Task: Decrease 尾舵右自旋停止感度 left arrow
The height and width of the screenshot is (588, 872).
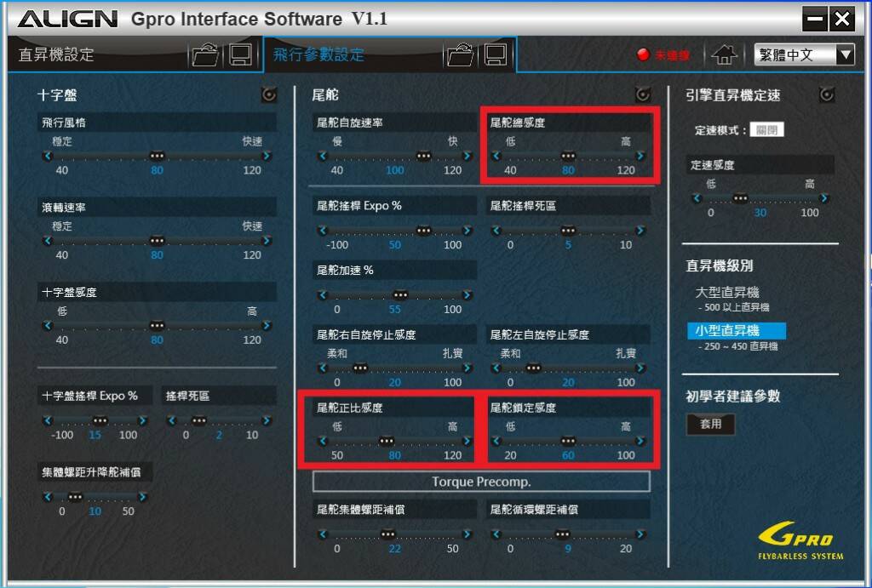Action: pyautogui.click(x=323, y=368)
